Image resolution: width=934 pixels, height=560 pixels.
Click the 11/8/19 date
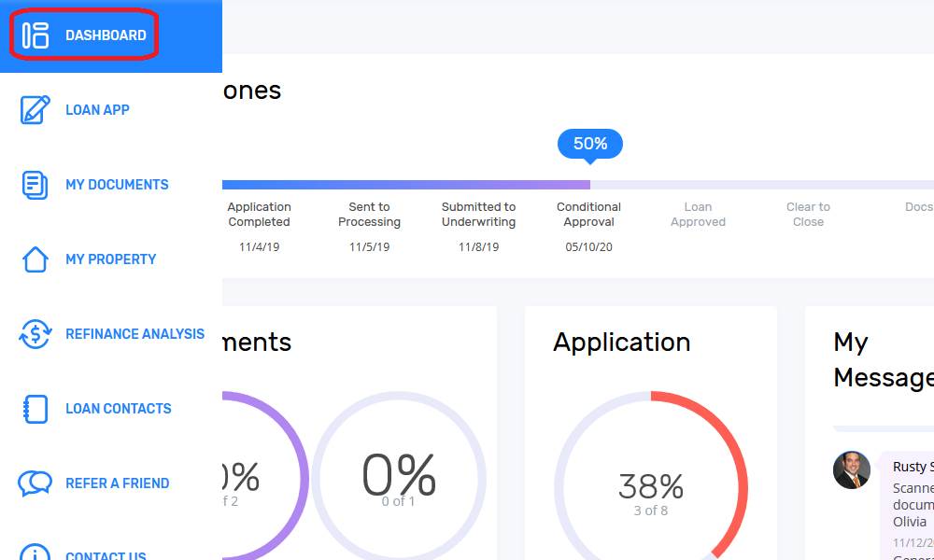[478, 247]
